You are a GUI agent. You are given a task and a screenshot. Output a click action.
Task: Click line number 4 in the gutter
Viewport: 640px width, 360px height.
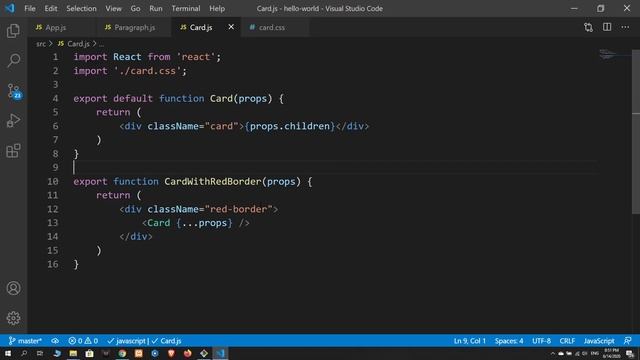(x=56, y=98)
